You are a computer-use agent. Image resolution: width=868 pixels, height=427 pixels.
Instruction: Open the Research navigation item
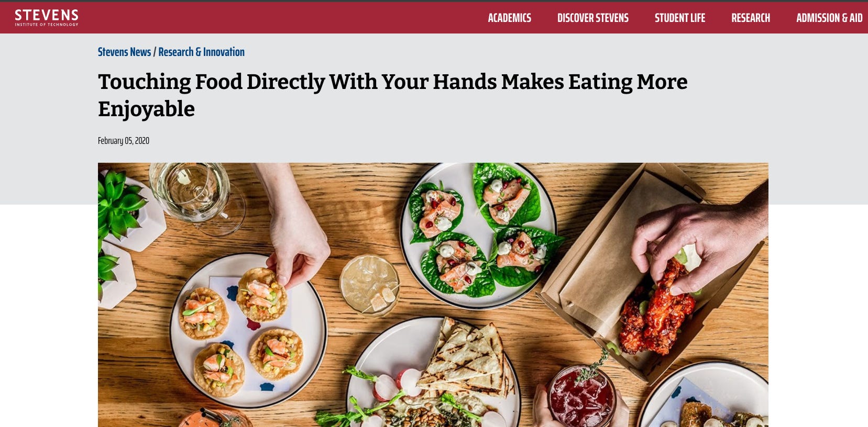750,18
